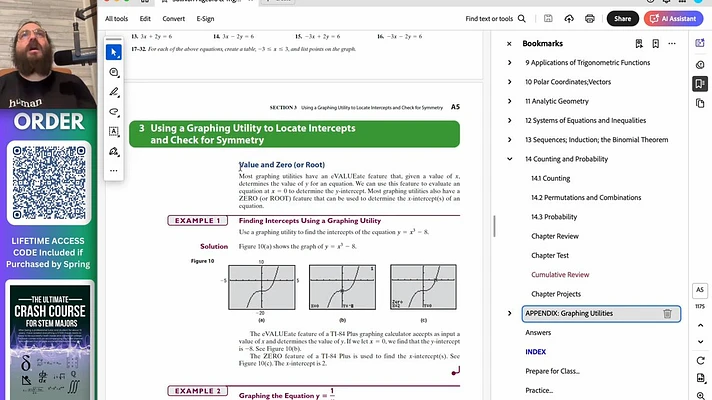Click the Value and Zero (or Root) heading
Image resolution: width=712 pixels, height=400 pixels.
tap(282, 165)
